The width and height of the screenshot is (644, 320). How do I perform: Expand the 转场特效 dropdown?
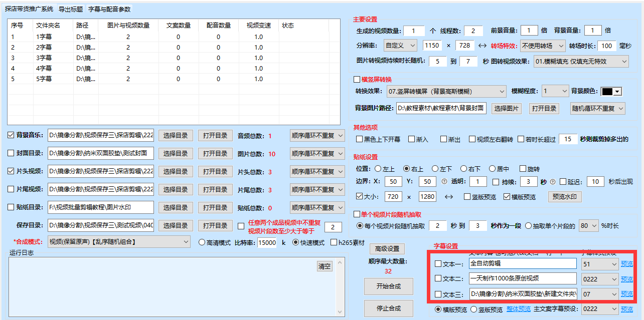point(543,46)
